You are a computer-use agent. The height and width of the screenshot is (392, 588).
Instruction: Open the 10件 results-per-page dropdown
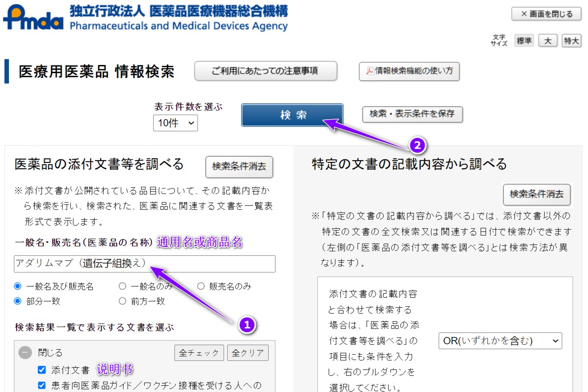pos(175,123)
